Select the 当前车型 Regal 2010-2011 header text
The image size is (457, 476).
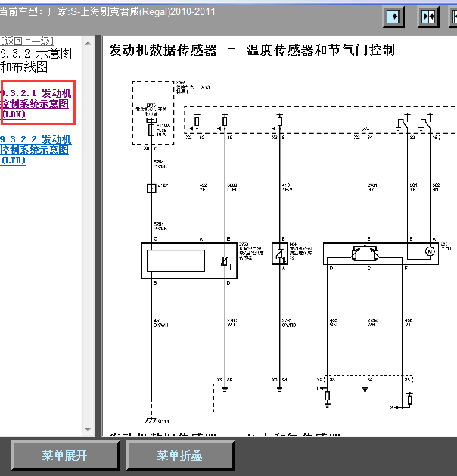pos(107,12)
